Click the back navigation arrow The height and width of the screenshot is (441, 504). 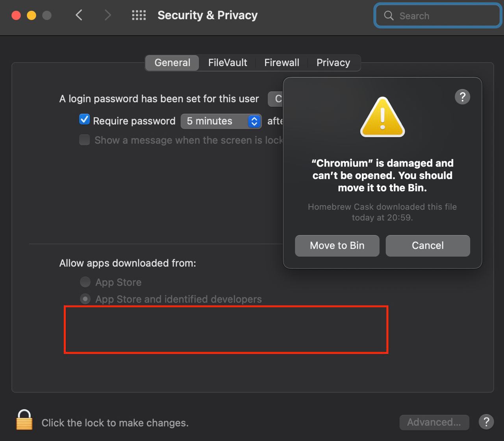tap(79, 15)
